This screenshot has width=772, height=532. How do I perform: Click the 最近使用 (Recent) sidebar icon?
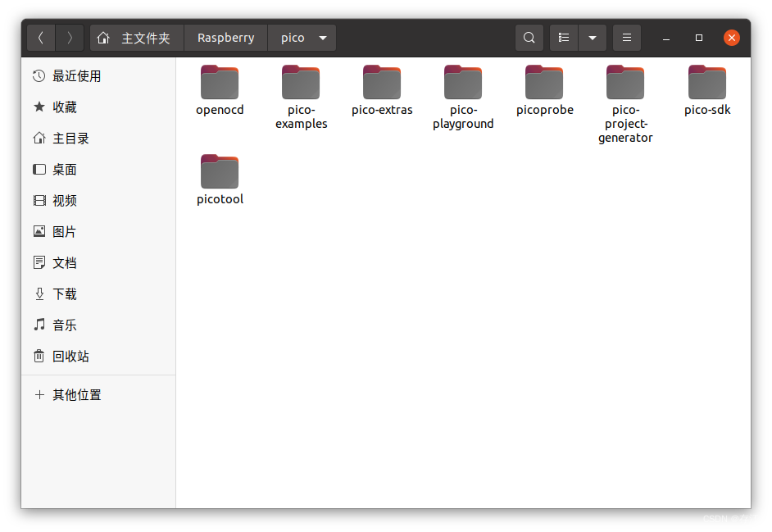[39, 75]
